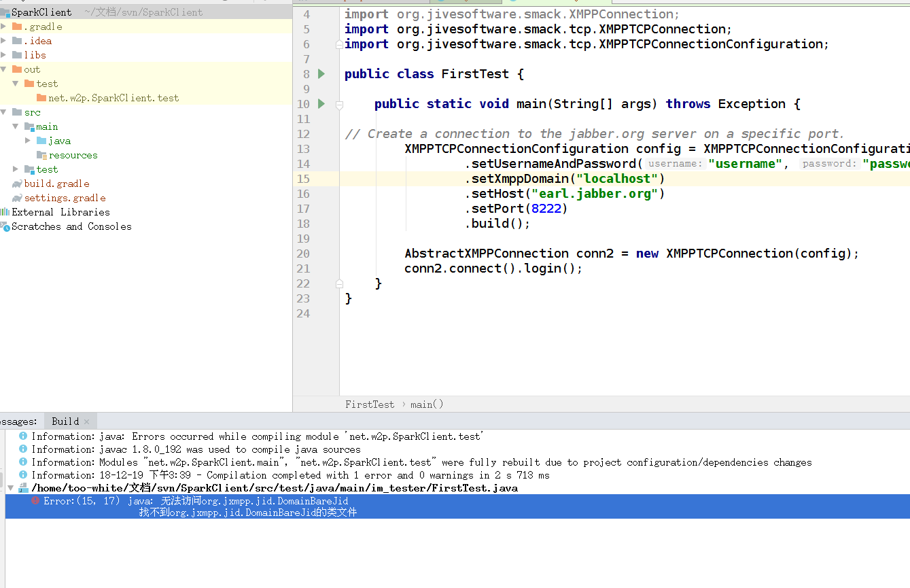The width and height of the screenshot is (910, 588).
Task: Click the main module folder icon
Action: (29, 126)
